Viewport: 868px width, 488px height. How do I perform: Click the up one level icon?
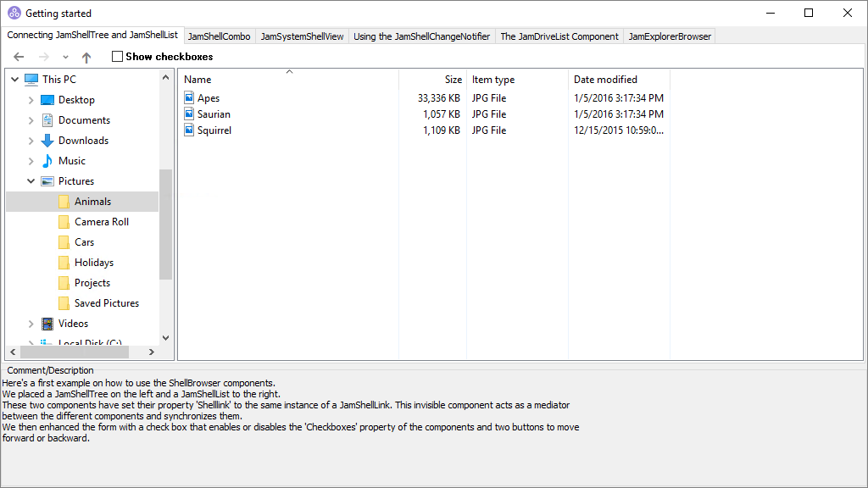coord(85,57)
